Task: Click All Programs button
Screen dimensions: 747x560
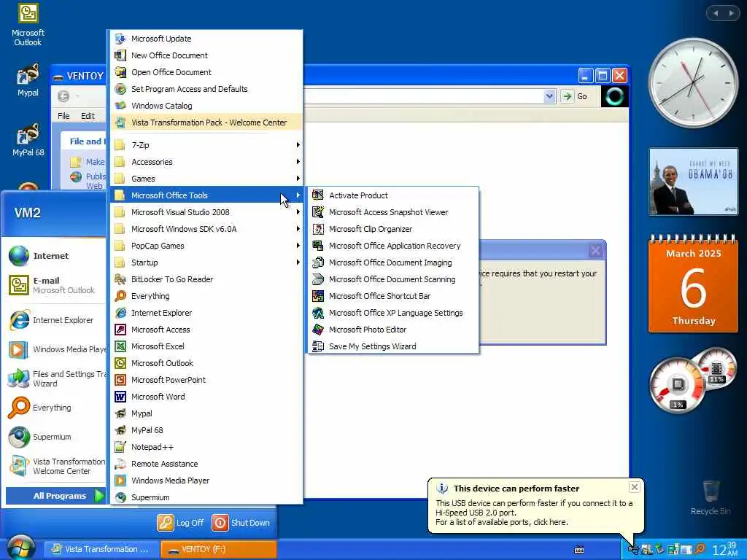Action: pyautogui.click(x=55, y=496)
